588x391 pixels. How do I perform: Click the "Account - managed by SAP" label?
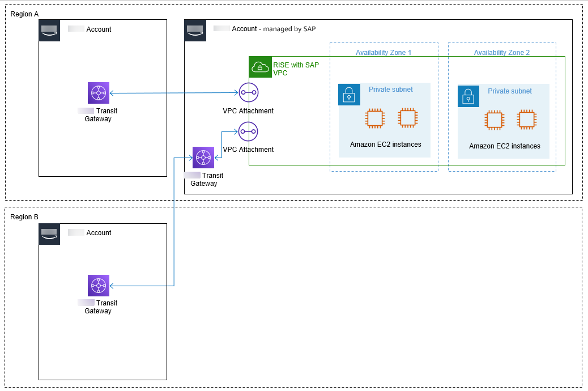point(274,29)
